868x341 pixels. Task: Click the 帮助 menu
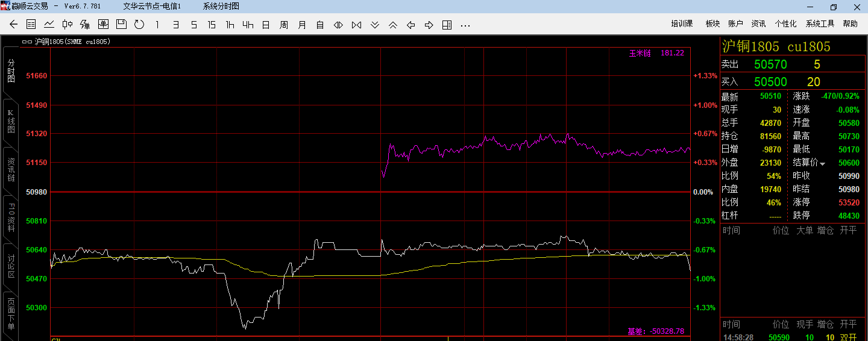[850, 23]
